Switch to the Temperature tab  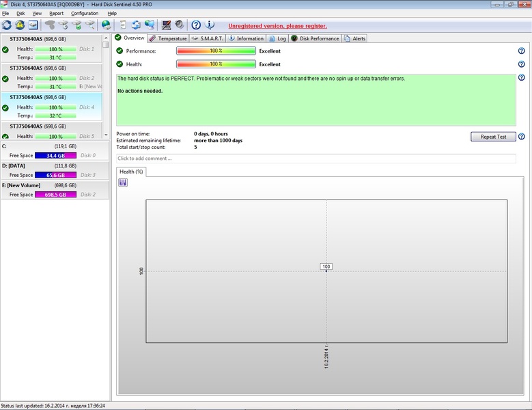point(168,38)
